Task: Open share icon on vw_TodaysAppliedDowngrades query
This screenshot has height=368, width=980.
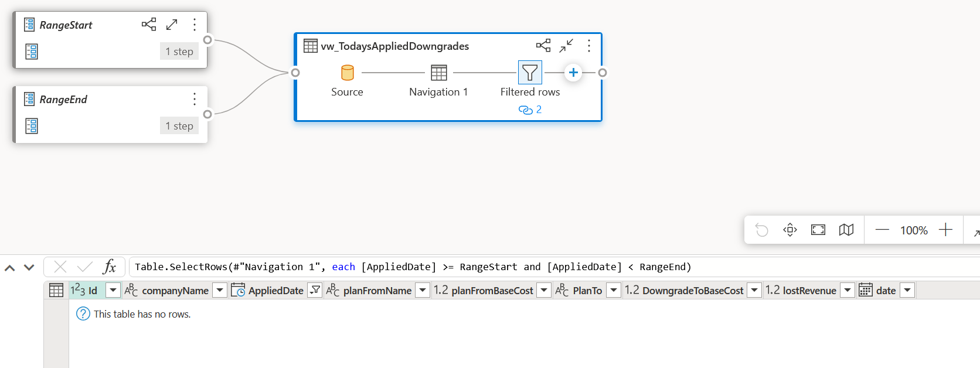Action: click(x=543, y=46)
